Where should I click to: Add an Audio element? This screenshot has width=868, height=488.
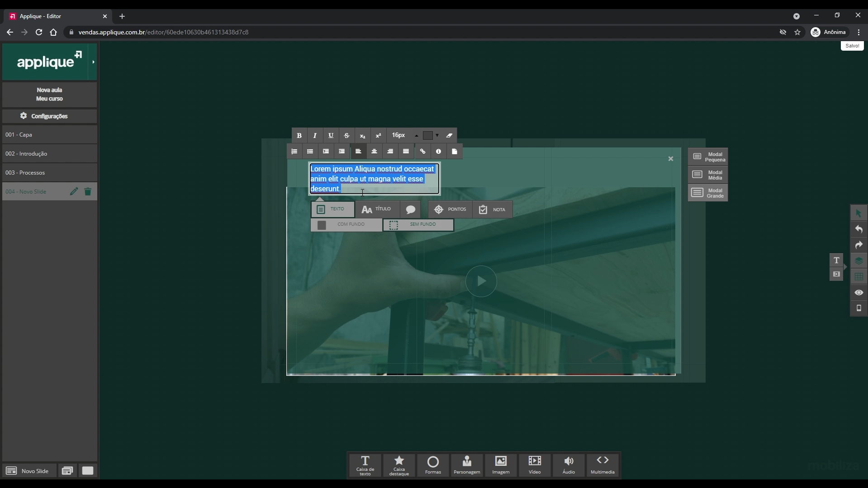[x=568, y=465]
